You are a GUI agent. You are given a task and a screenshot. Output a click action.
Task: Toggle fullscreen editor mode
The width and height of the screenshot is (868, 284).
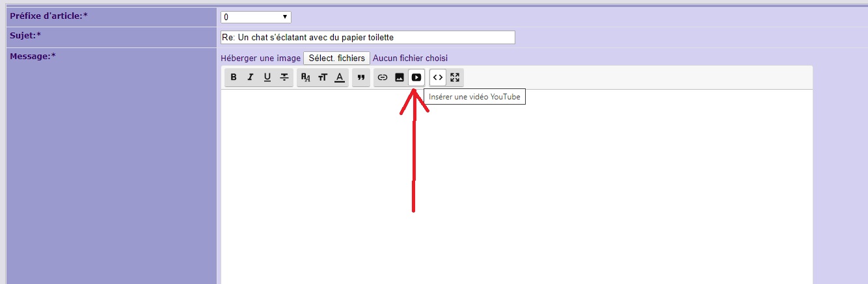click(455, 77)
